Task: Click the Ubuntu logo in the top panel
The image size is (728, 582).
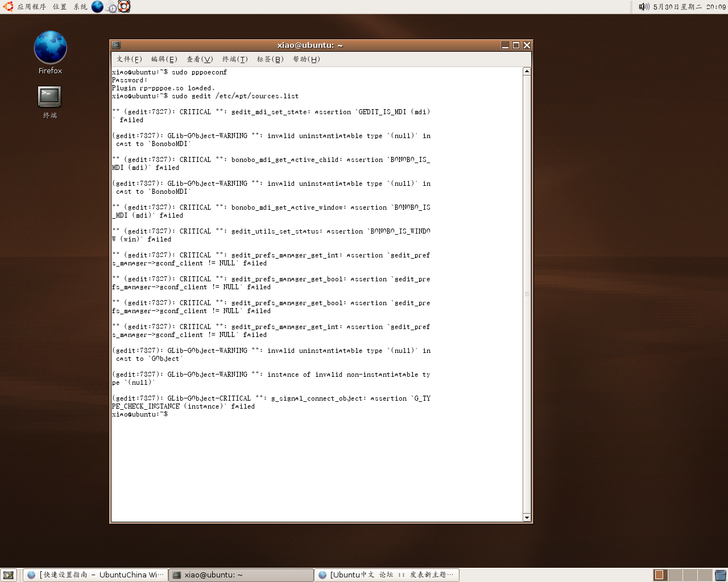Action: pyautogui.click(x=8, y=6)
